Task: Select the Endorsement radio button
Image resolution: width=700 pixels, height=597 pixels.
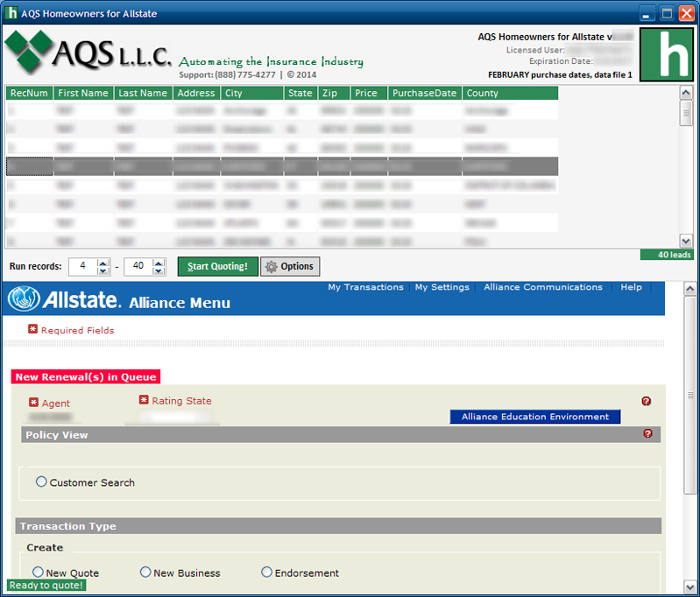Action: coord(266,572)
